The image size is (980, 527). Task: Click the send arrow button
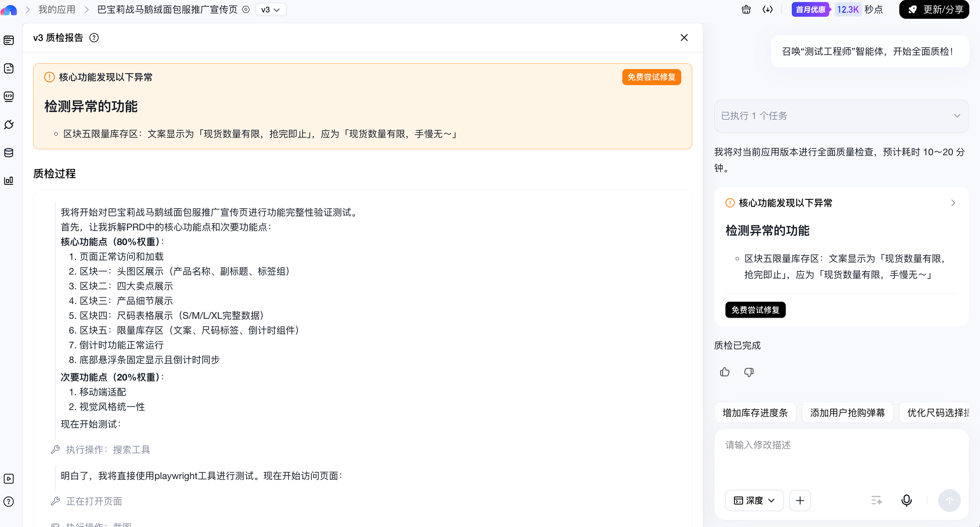(x=949, y=500)
